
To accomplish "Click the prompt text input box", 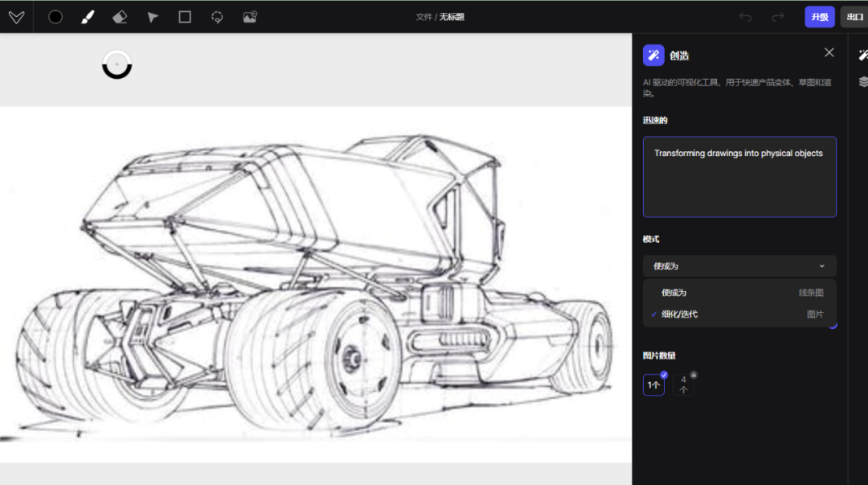I will [739, 177].
